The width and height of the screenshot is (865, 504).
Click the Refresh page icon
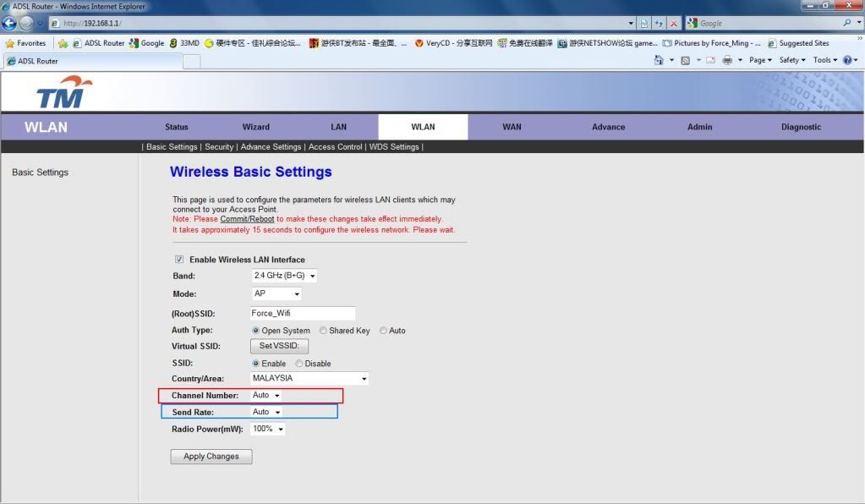pos(659,24)
